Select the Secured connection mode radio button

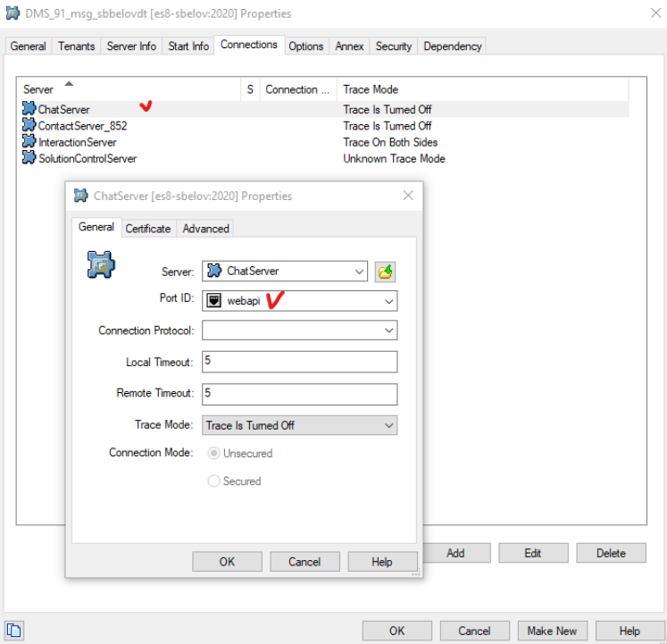(213, 481)
